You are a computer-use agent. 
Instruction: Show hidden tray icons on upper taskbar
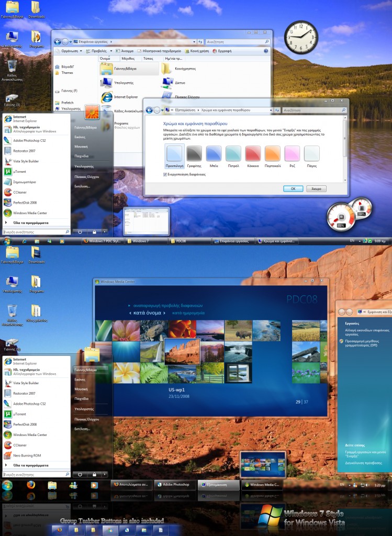pyautogui.click(x=359, y=241)
